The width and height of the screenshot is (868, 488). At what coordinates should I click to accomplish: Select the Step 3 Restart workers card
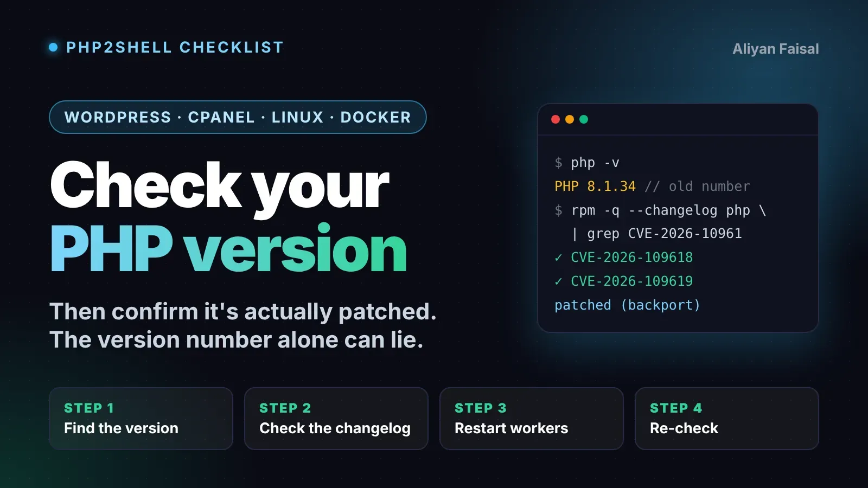[x=532, y=419]
